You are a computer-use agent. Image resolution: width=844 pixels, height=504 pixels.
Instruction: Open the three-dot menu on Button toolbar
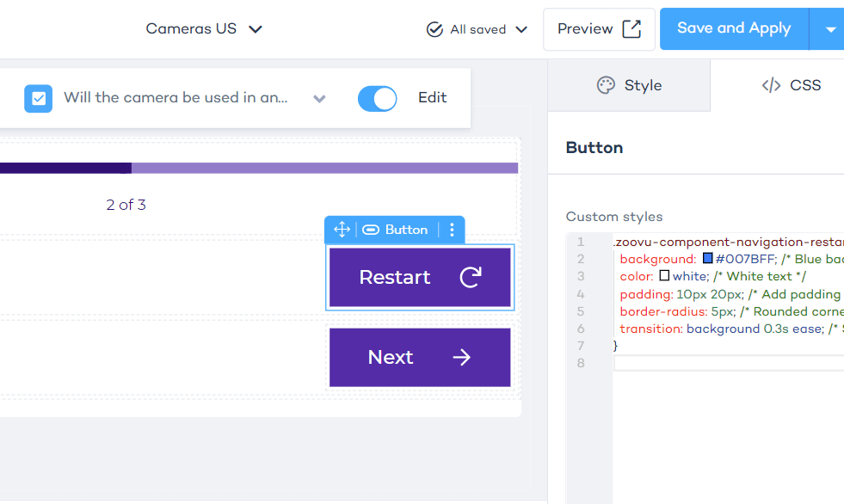point(453,230)
